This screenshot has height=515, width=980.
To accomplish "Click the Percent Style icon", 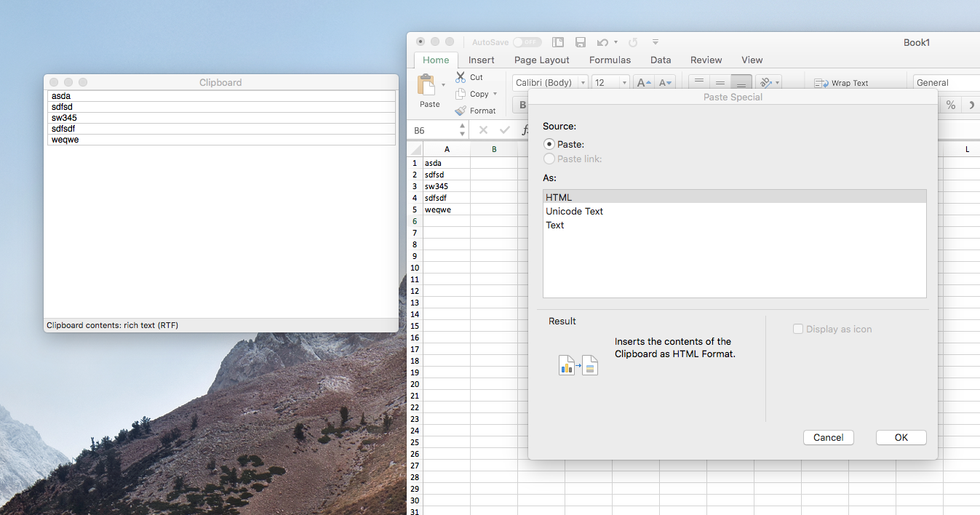I will [x=950, y=105].
